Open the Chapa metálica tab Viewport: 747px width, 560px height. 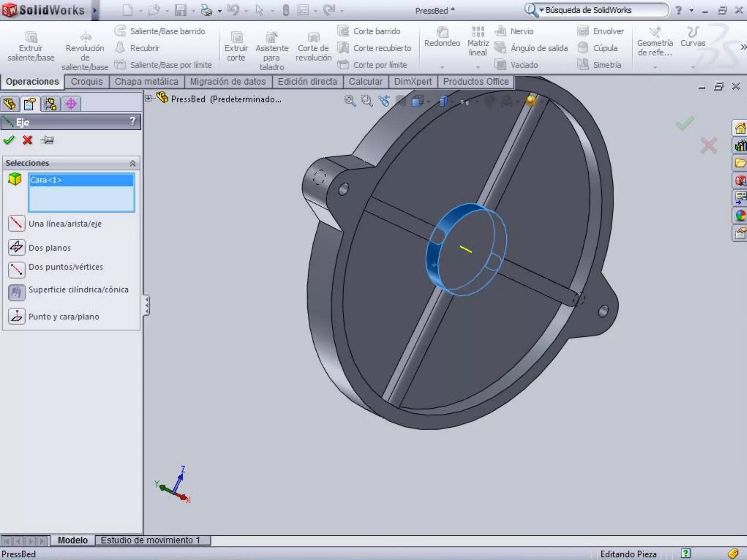pos(146,82)
